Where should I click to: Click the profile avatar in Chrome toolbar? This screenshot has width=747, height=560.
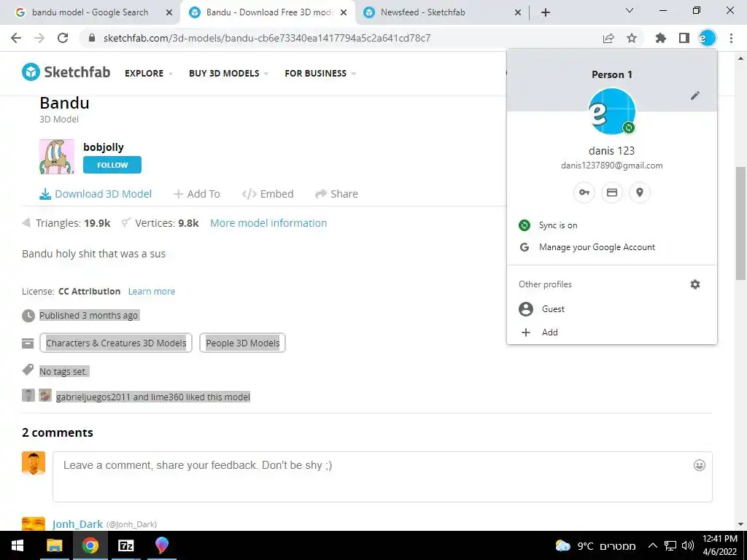[x=707, y=38]
